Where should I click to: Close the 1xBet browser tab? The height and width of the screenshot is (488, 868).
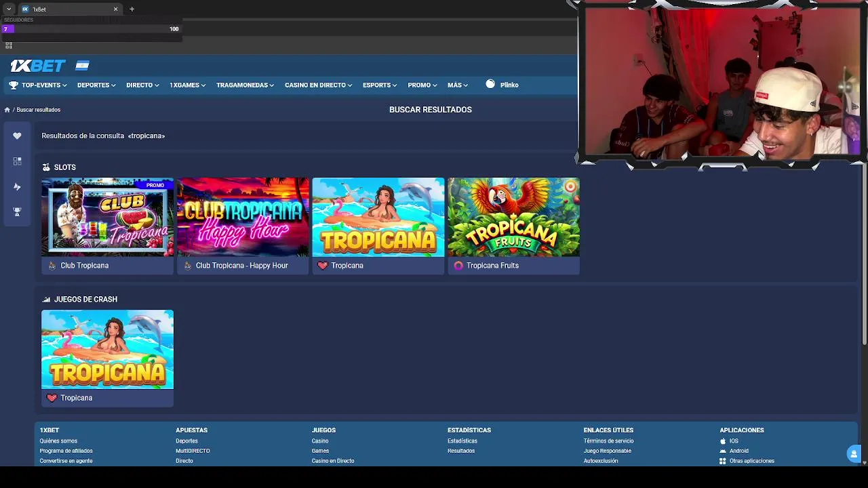point(115,9)
